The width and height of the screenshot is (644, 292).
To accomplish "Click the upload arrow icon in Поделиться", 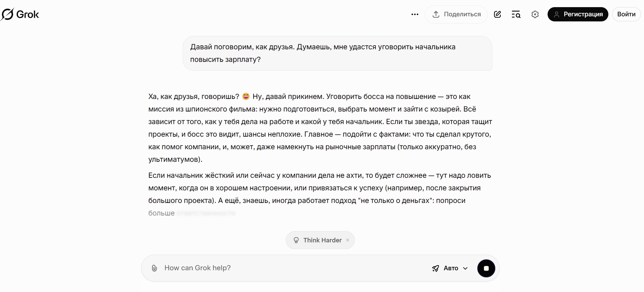I will pos(436,14).
